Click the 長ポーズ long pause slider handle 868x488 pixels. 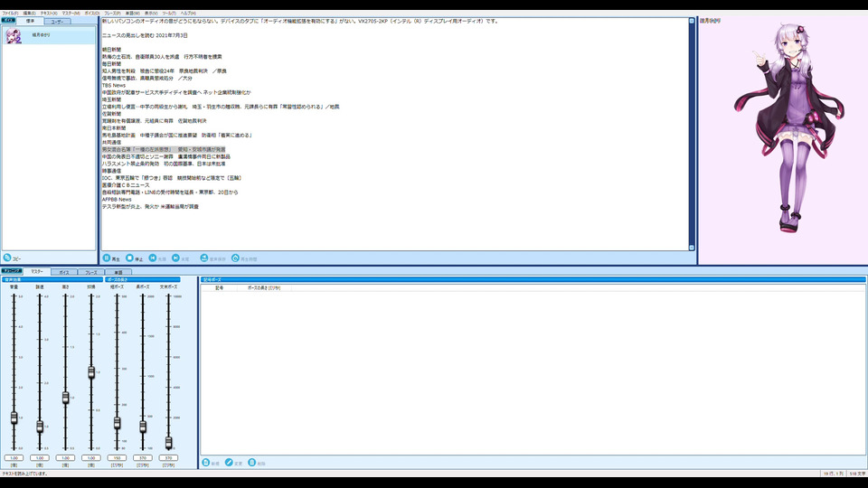click(x=143, y=427)
